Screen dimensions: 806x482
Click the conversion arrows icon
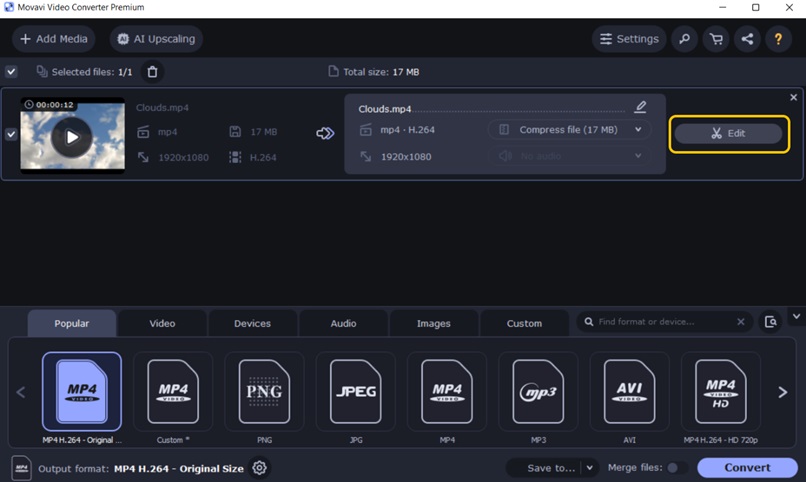click(325, 134)
